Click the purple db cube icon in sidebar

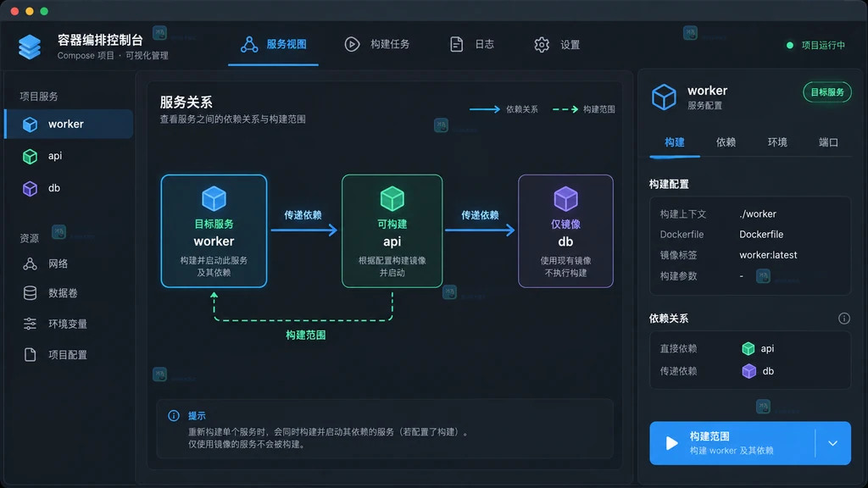pyautogui.click(x=30, y=189)
